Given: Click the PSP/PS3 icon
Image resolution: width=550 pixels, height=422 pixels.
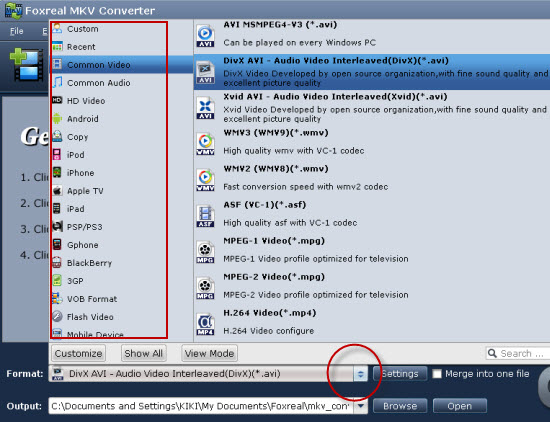Looking at the screenshot, I should [x=58, y=227].
